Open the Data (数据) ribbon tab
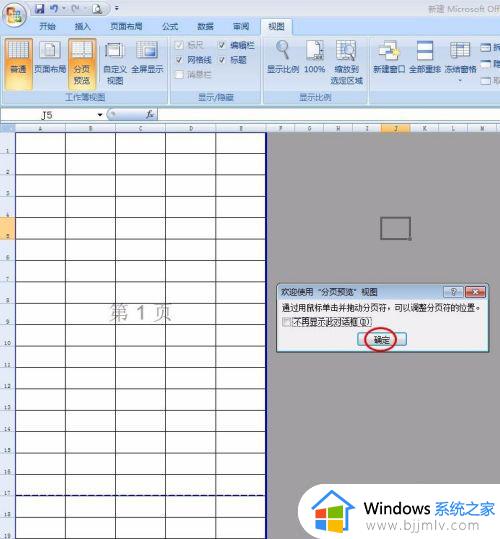 [x=205, y=26]
